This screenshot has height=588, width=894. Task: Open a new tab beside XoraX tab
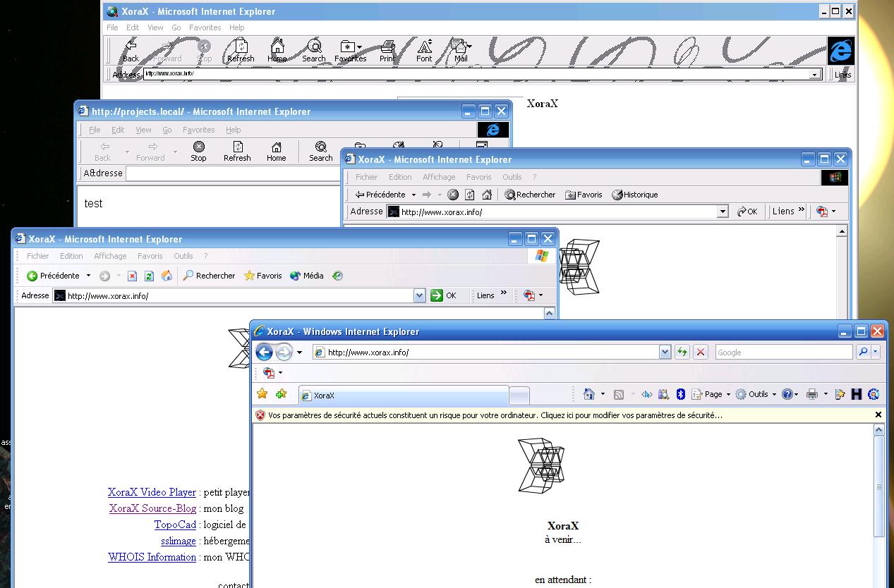coord(519,396)
